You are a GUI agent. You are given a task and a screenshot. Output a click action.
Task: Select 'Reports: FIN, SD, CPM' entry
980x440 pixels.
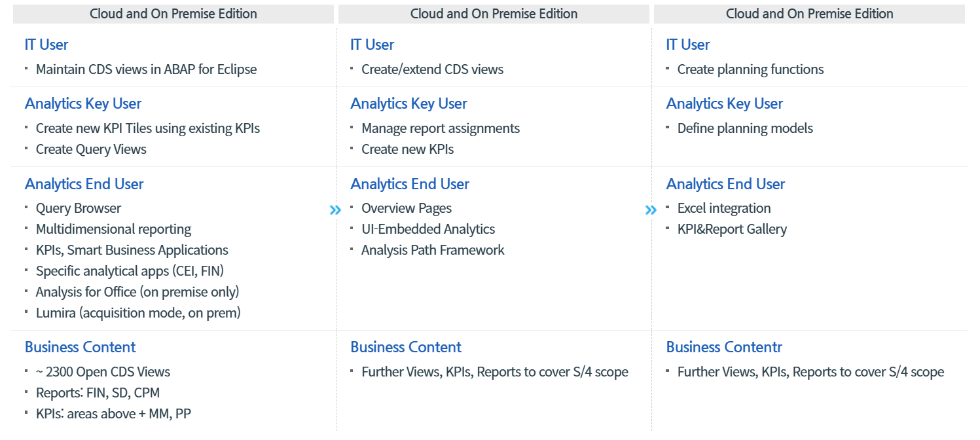click(98, 393)
